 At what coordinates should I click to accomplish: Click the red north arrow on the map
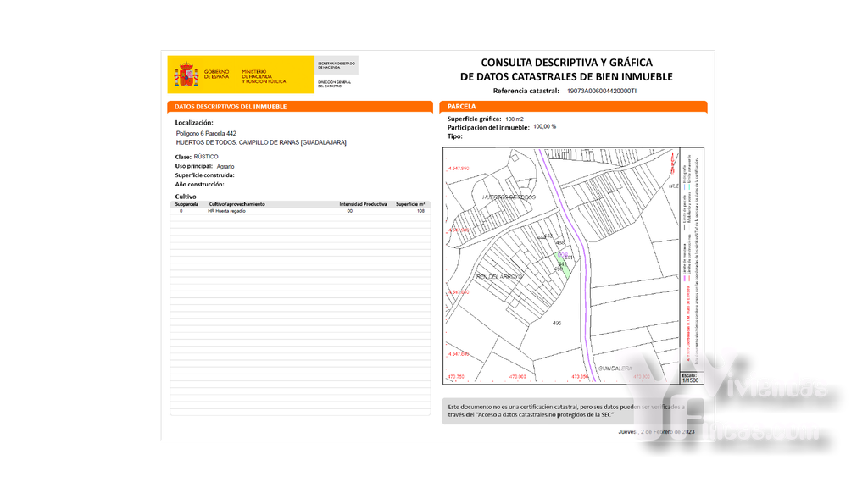click(x=672, y=162)
